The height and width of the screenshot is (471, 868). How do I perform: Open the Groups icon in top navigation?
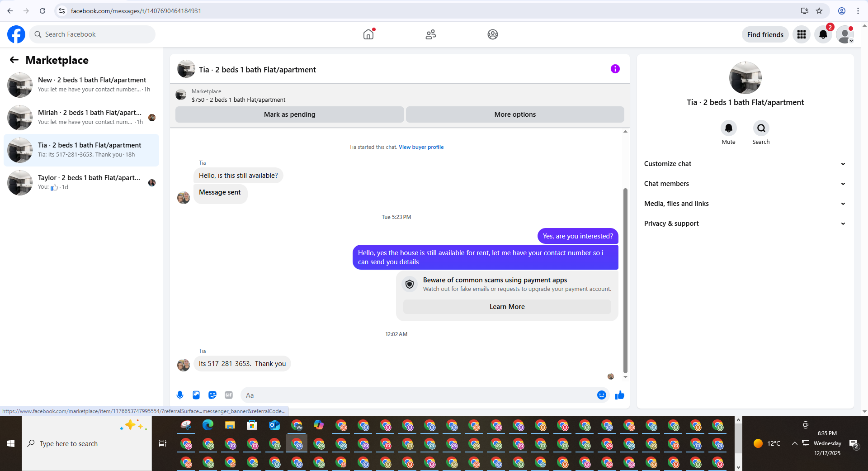(493, 34)
